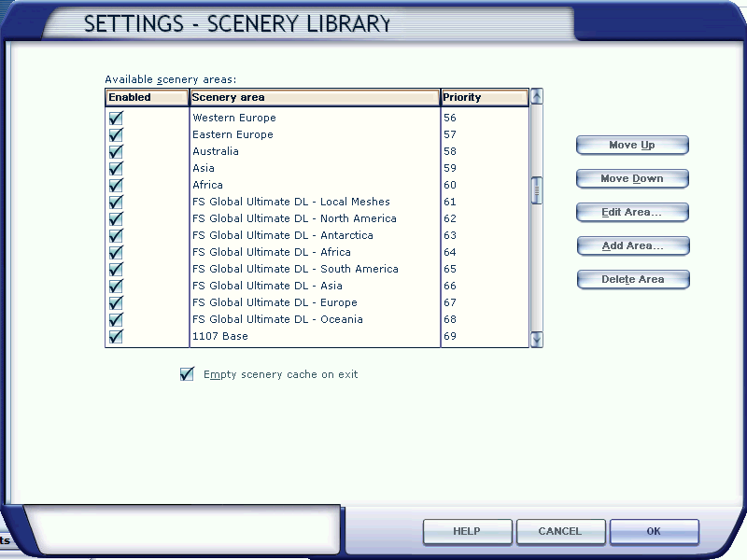This screenshot has width=747, height=560.
Task: Open the Edit Area dialog
Action: [x=632, y=213]
